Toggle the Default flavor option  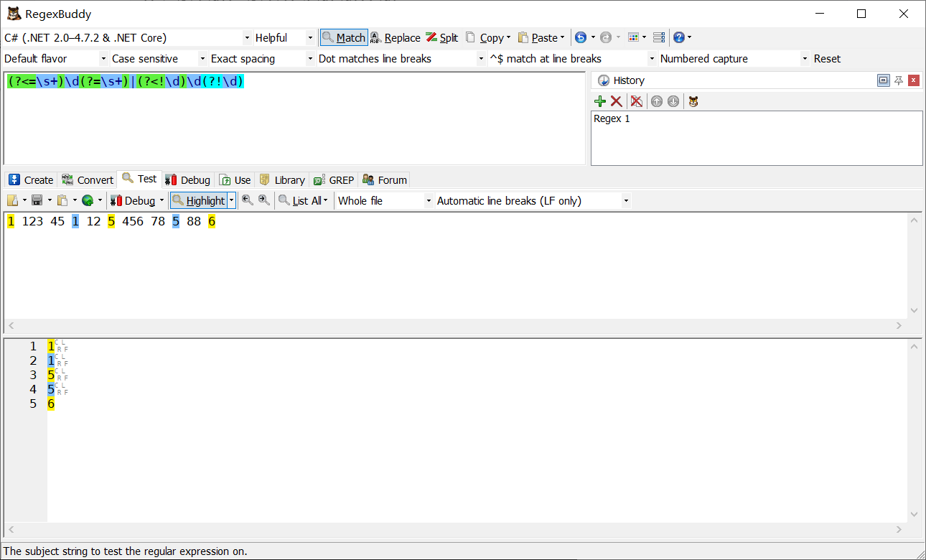(55, 59)
